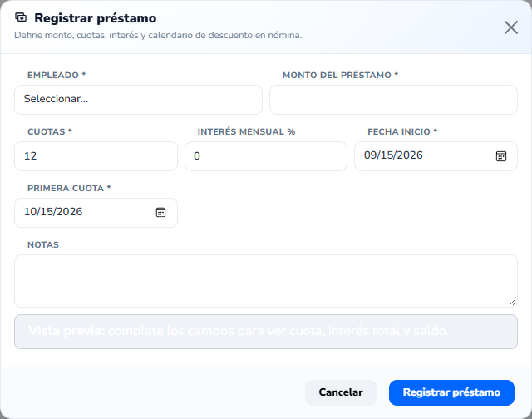Image resolution: width=532 pixels, height=419 pixels.
Task: Open the Fecha inicio calendar picker icon
Action: point(501,156)
